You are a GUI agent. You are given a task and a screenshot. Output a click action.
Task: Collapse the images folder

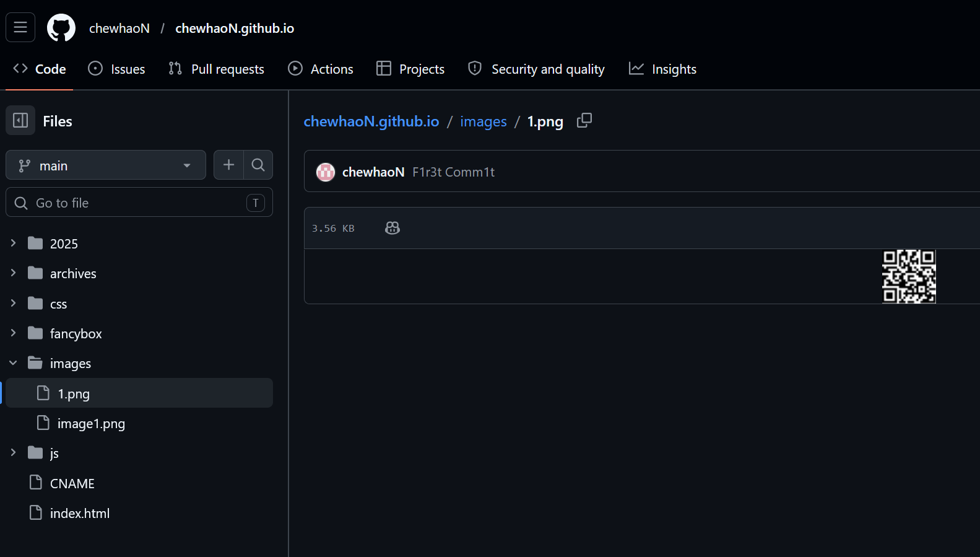pyautogui.click(x=13, y=362)
